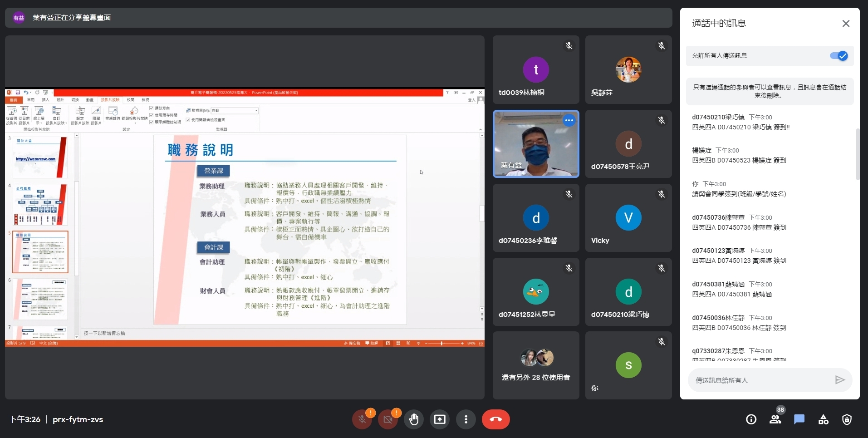Screen dimensions: 868x438
Task: Switch to the 插入 ribbon tab
Action: pos(45,100)
